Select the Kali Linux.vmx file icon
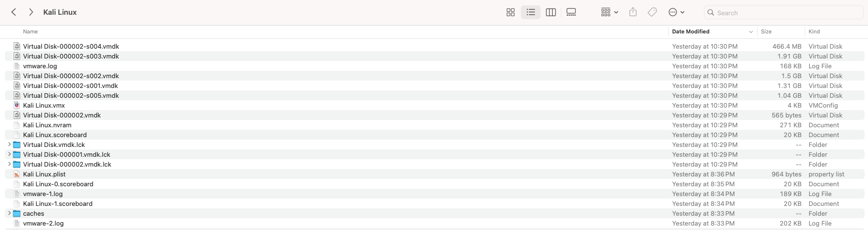 [17, 105]
